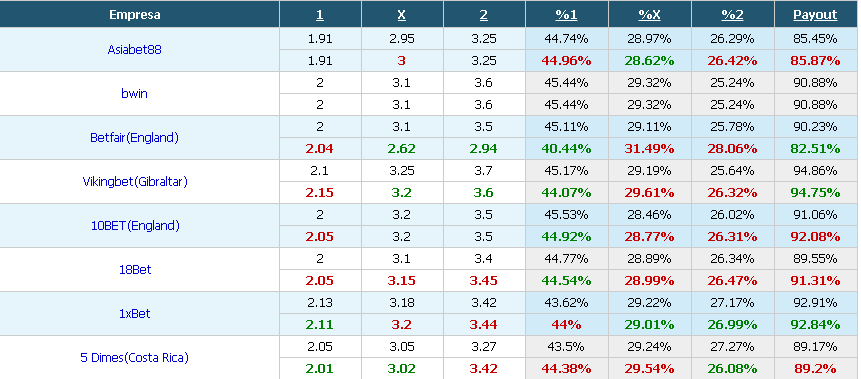Click 1xBet's green 2.11 odds cell
Viewport: 861px width, 379px height.
point(320,325)
